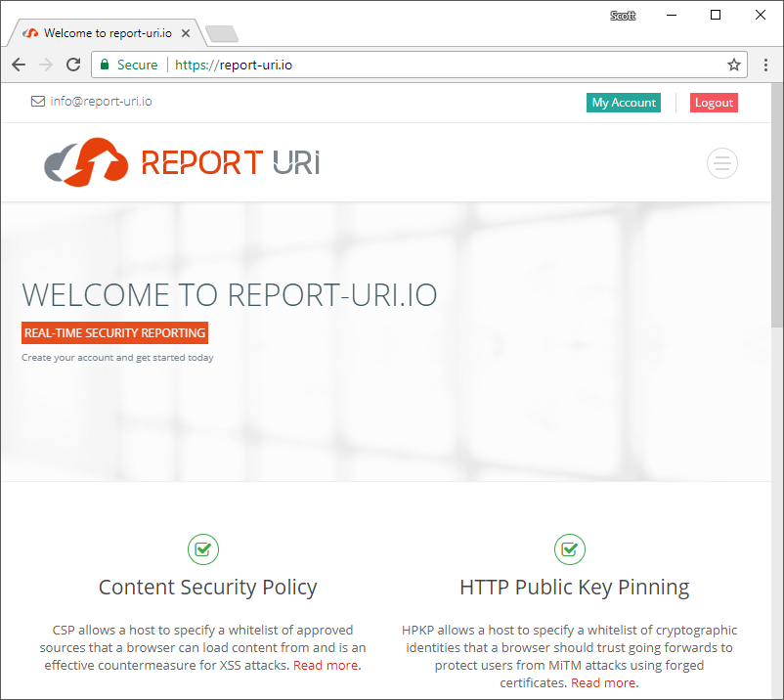Click the green padlock Secure indicator

[x=128, y=65]
